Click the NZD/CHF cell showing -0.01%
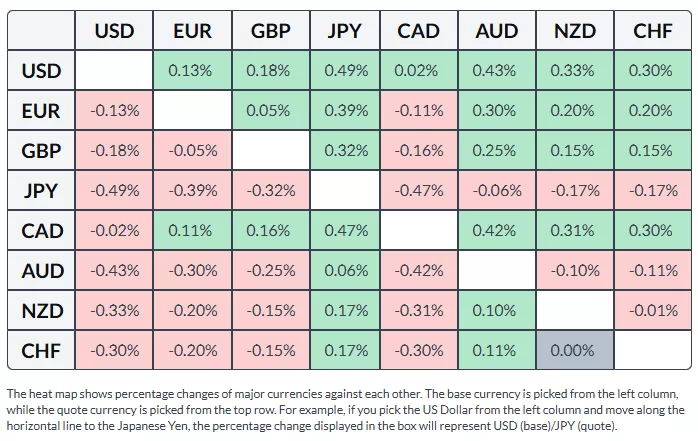This screenshot has width=698, height=441. click(653, 311)
